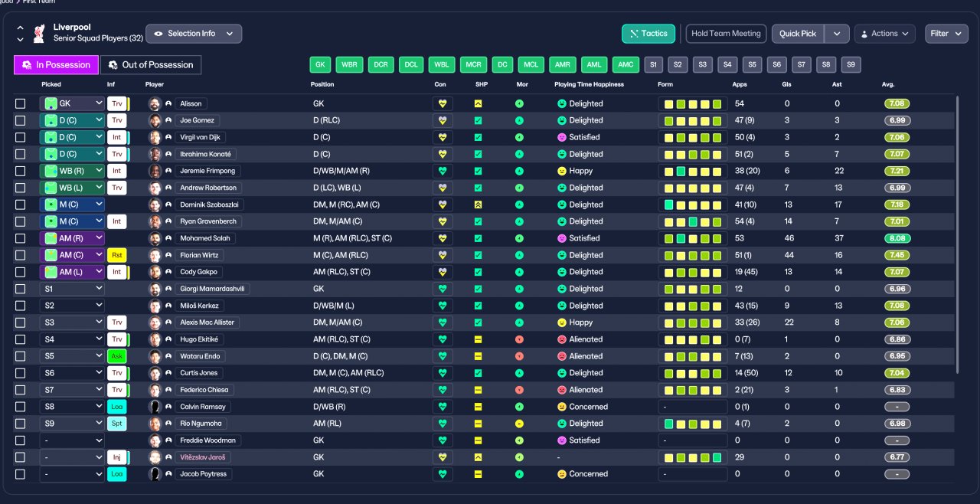Click Calvin Ramsay's concerned face icon
This screenshot has height=504, width=980.
click(x=561, y=407)
